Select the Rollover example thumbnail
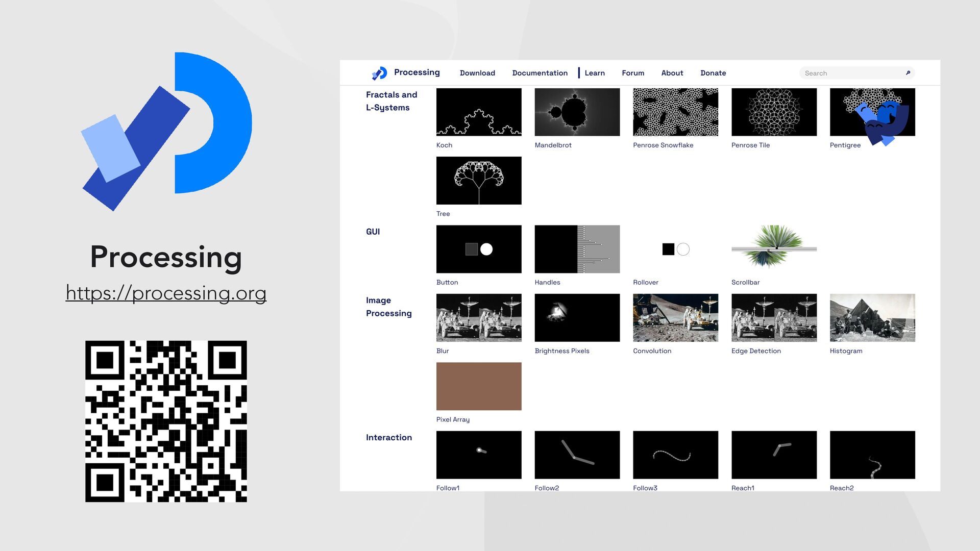980x551 pixels. 675,249
